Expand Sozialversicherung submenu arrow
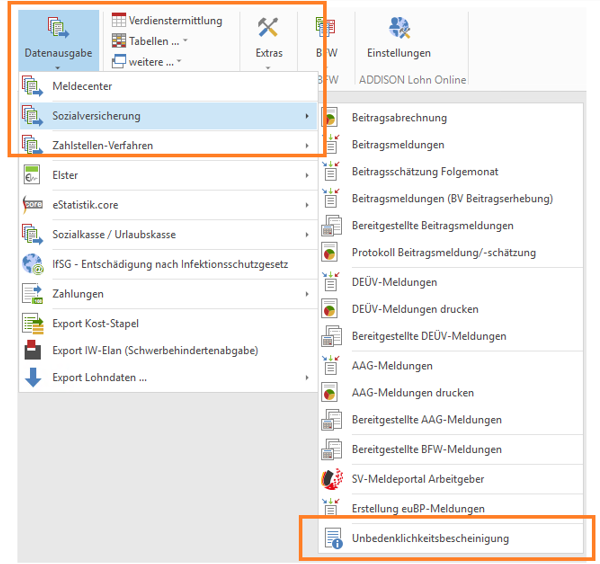This screenshot has height=564, width=600. (307, 116)
